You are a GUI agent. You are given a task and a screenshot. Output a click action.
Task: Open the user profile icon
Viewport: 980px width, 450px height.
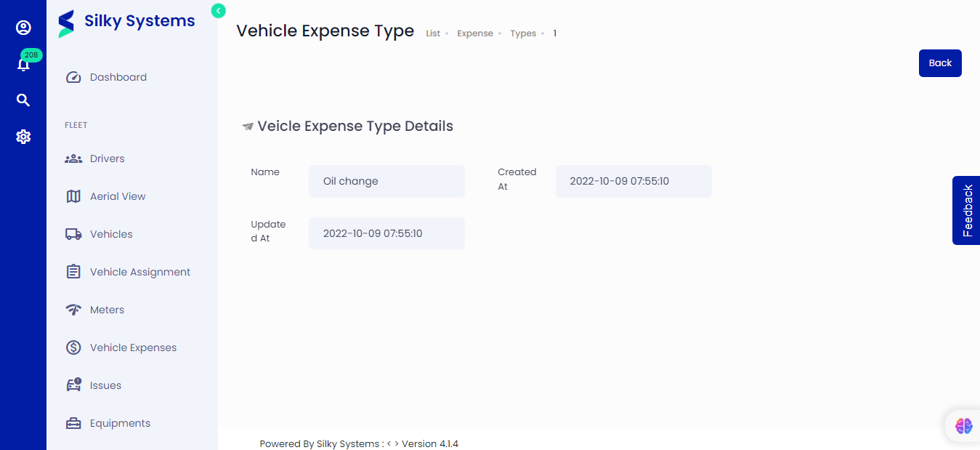point(23,28)
